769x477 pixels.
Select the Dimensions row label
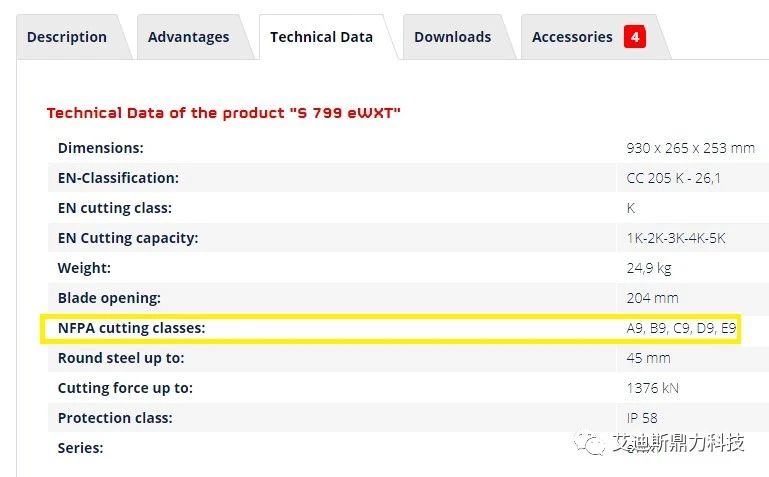coord(101,148)
